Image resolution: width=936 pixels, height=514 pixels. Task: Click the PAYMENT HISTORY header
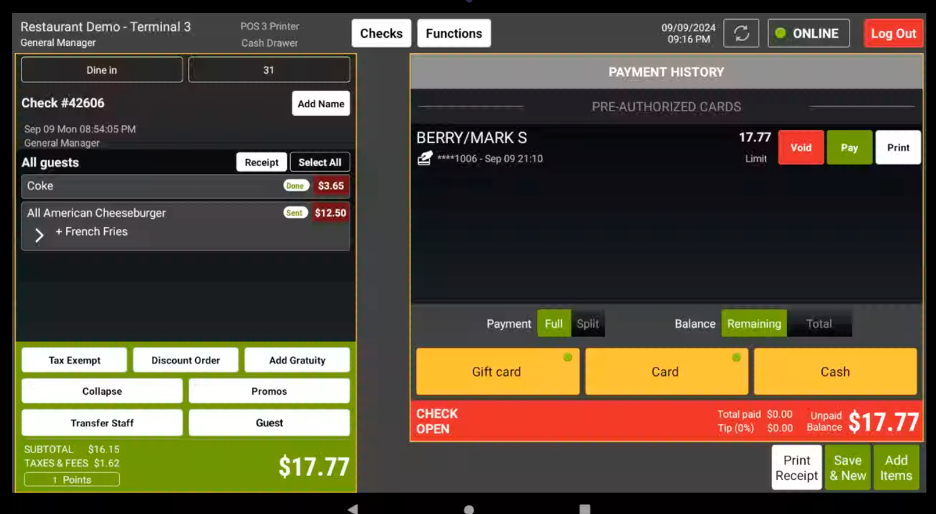click(666, 72)
